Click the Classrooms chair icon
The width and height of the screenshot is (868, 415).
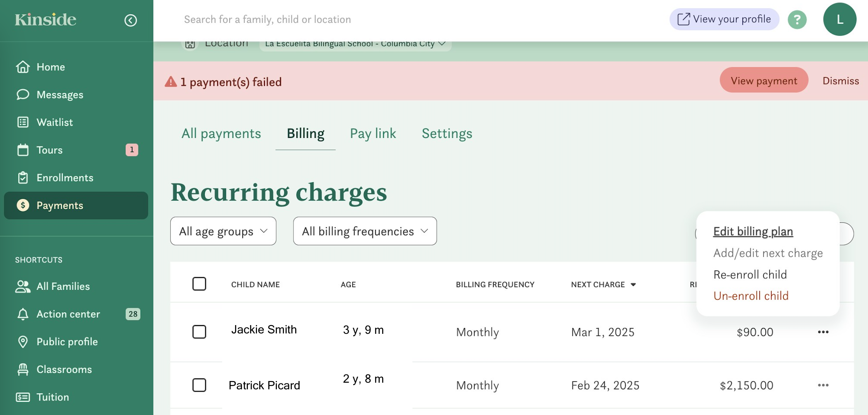point(23,369)
